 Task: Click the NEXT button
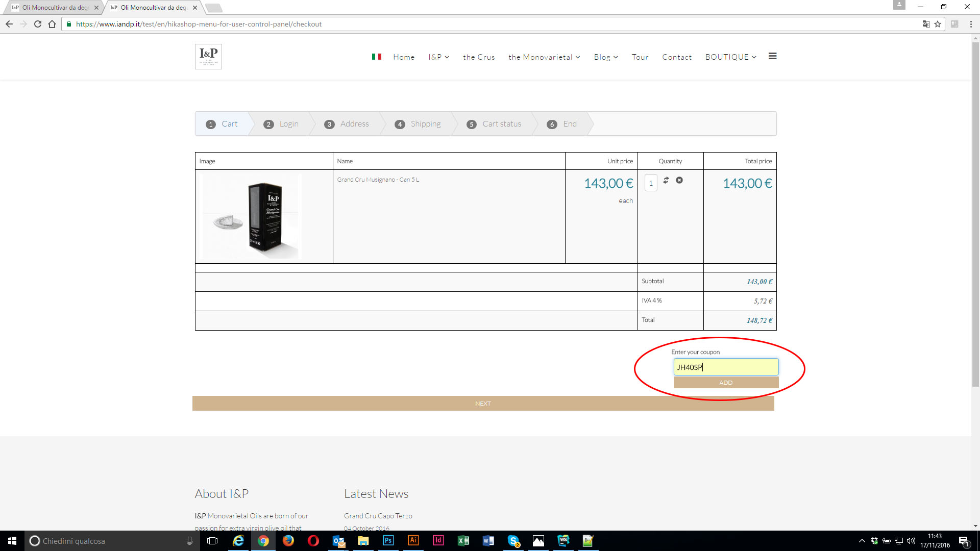tap(483, 404)
